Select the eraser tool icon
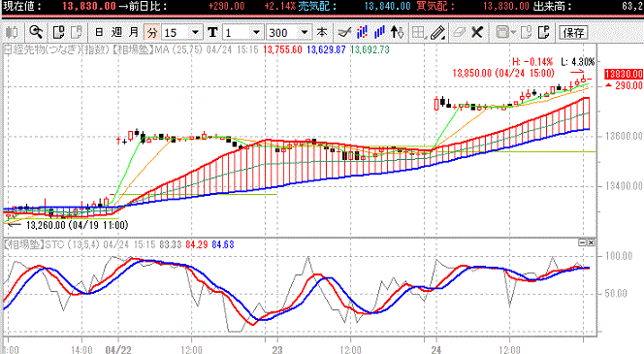This screenshot has width=644, height=354. click(x=459, y=32)
